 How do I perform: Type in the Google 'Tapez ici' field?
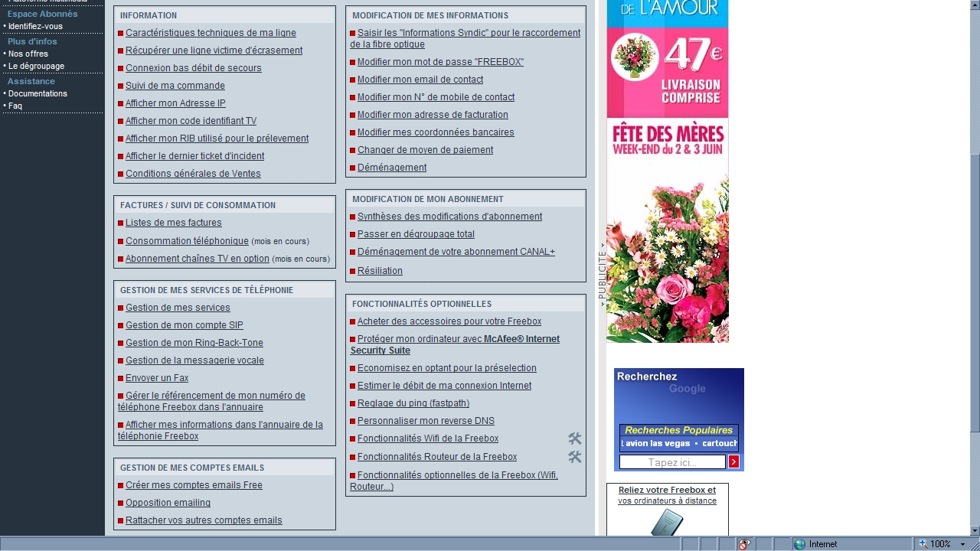point(671,462)
